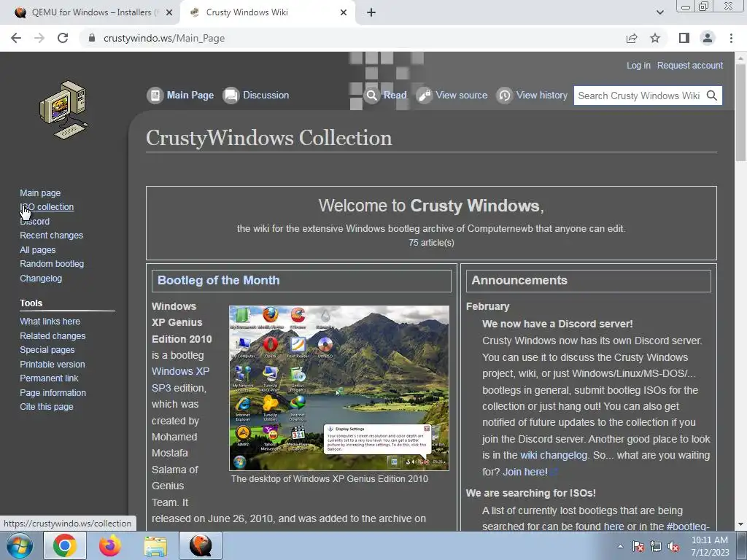
Task: Open the View history tab
Action: point(542,96)
